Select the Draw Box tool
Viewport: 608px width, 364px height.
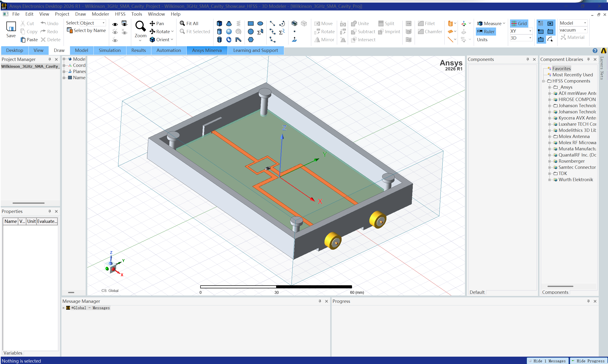tap(219, 23)
